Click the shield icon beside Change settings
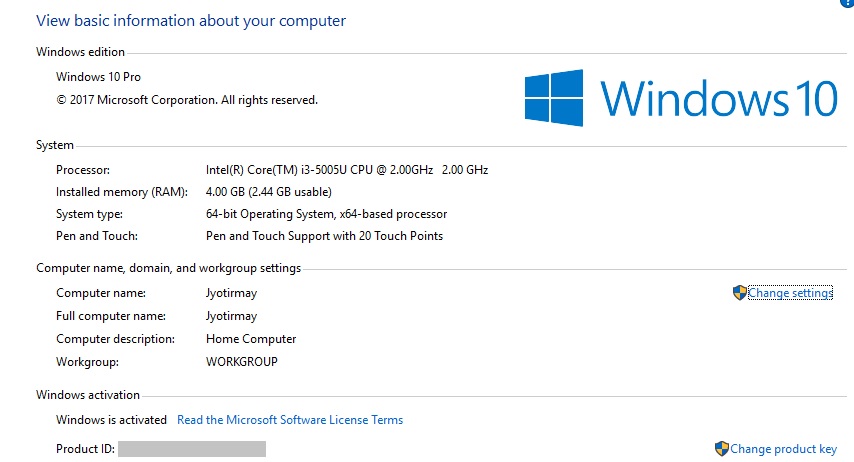 click(740, 293)
